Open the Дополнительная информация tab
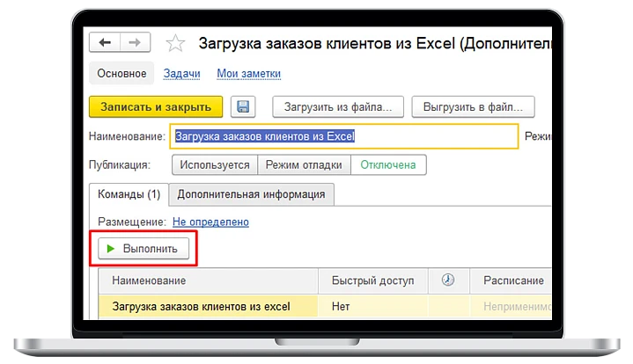633x364 pixels. point(251,194)
